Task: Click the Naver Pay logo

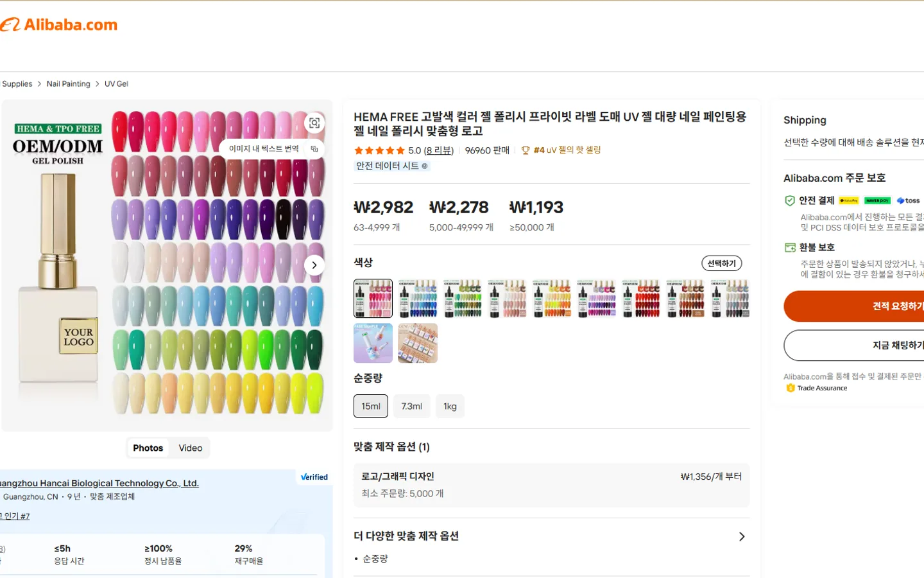Action: coord(877,201)
